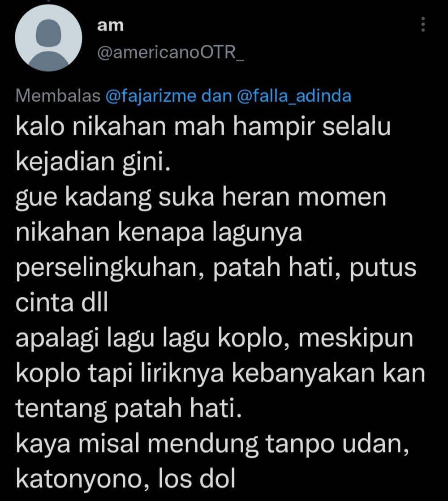Open the display name "am"
Image resolution: width=448 pixels, height=501 pixels.
[110, 25]
